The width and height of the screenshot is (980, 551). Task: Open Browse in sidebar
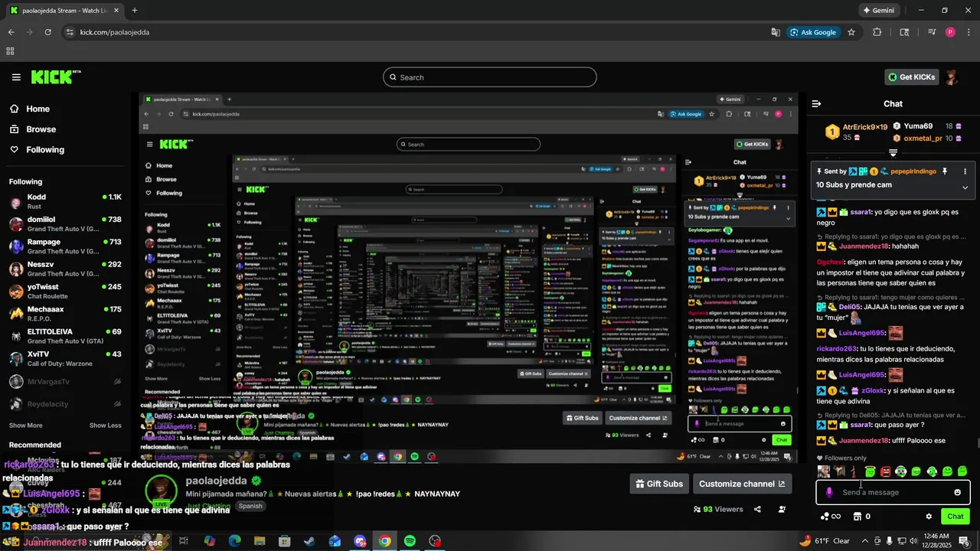(32, 129)
